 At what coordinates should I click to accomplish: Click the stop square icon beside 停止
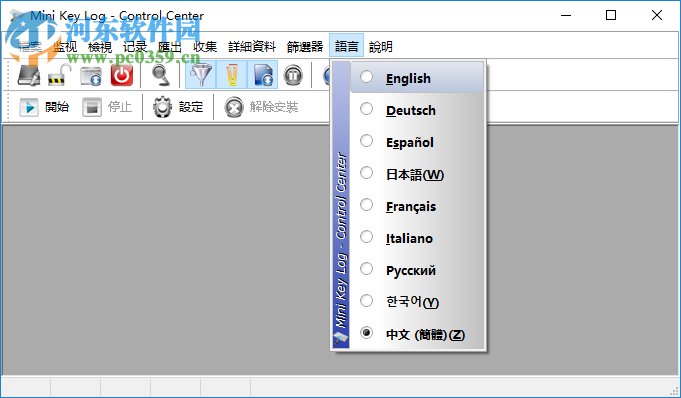coord(92,107)
